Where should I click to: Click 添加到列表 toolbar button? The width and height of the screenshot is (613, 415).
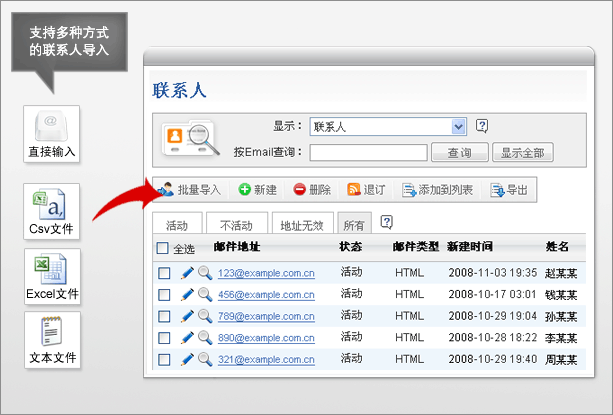coord(437,190)
